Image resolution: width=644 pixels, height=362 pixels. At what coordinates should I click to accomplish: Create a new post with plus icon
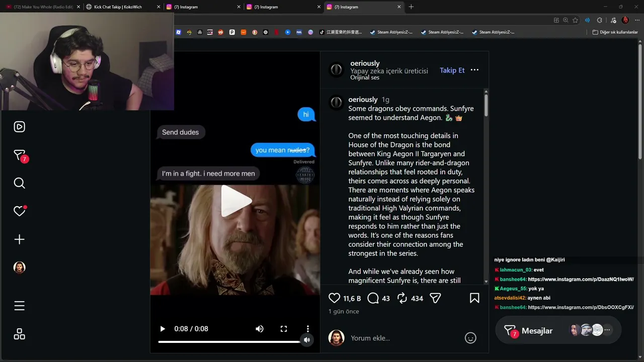(x=19, y=239)
